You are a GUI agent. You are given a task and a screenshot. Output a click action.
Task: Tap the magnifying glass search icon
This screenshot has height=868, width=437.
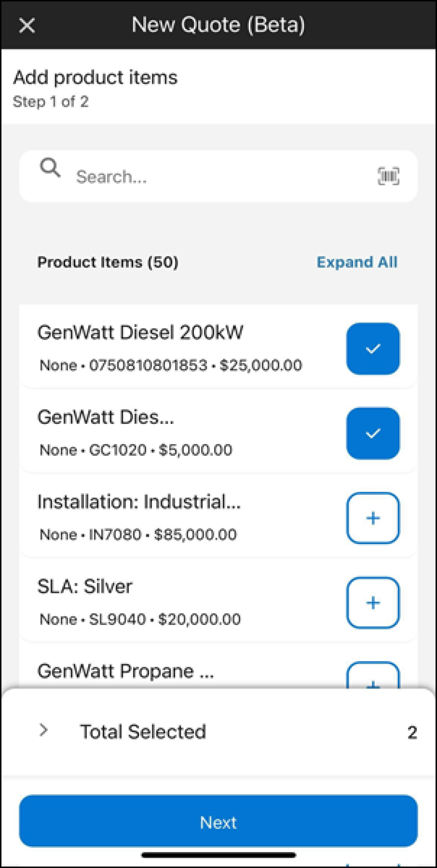point(50,167)
